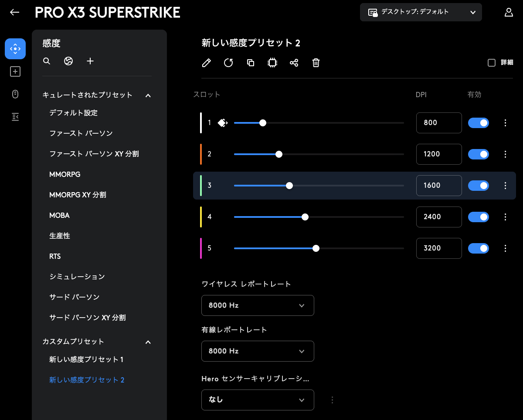Select the サード パーソン preset
Image resolution: width=523 pixels, height=420 pixels.
click(75, 297)
